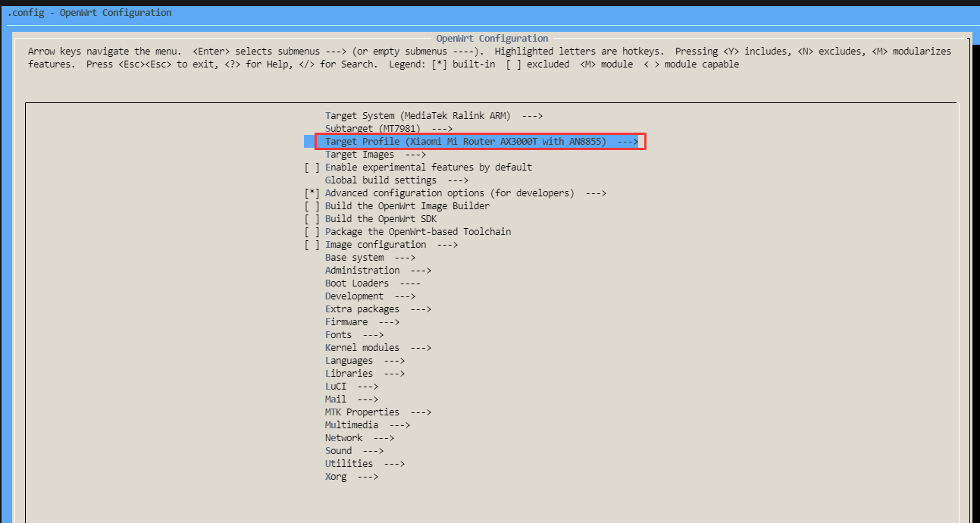Viewport: 980px width, 523px height.
Task: Open the Kernel modules submenu
Action: tap(378, 348)
